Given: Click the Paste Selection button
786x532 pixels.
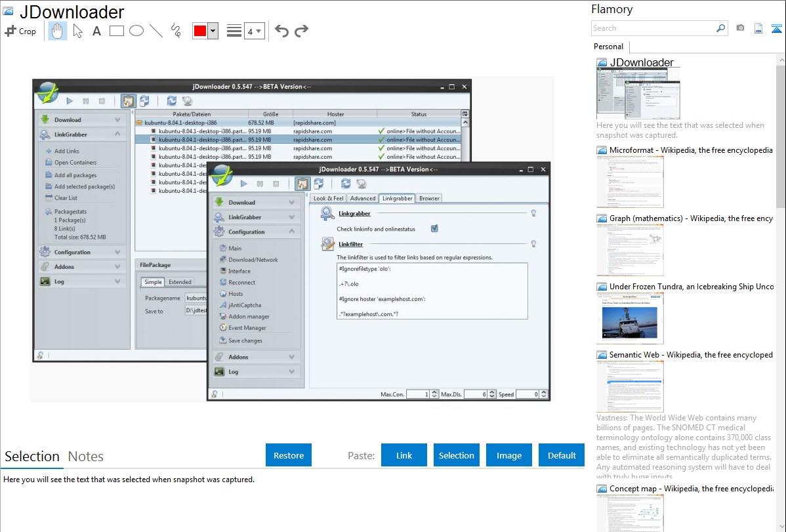Looking at the screenshot, I should point(457,455).
